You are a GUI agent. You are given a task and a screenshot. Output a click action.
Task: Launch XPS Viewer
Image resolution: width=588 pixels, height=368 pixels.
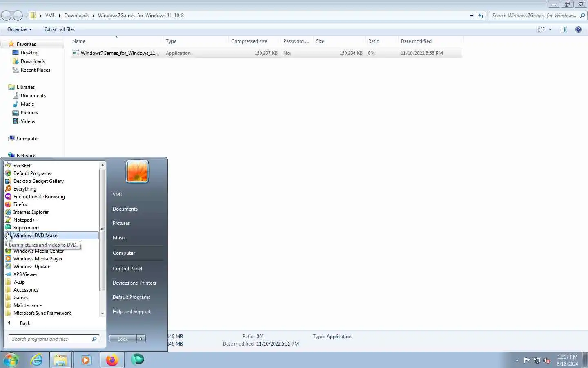click(x=25, y=274)
